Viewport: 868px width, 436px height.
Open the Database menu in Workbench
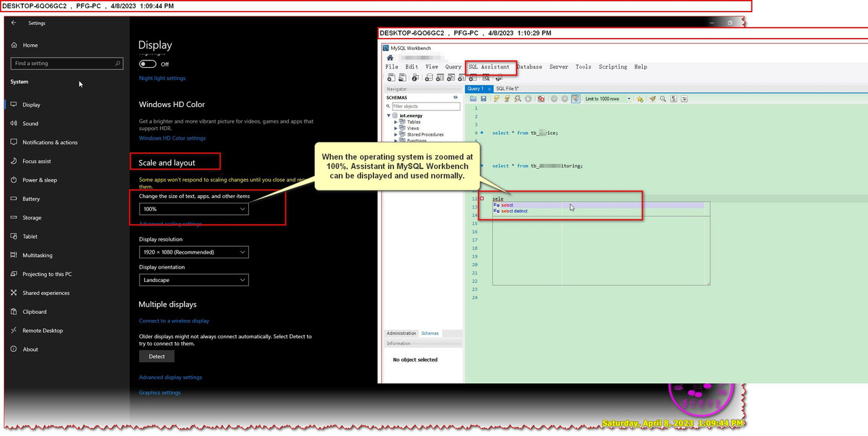coord(530,67)
